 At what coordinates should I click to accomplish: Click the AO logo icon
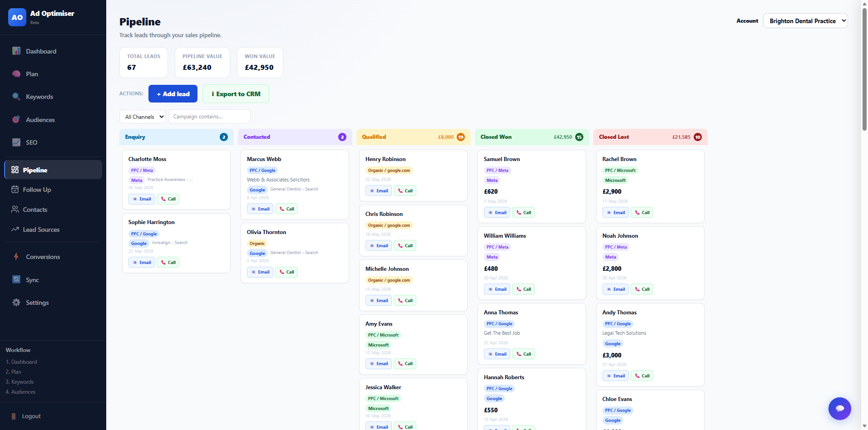(x=17, y=17)
